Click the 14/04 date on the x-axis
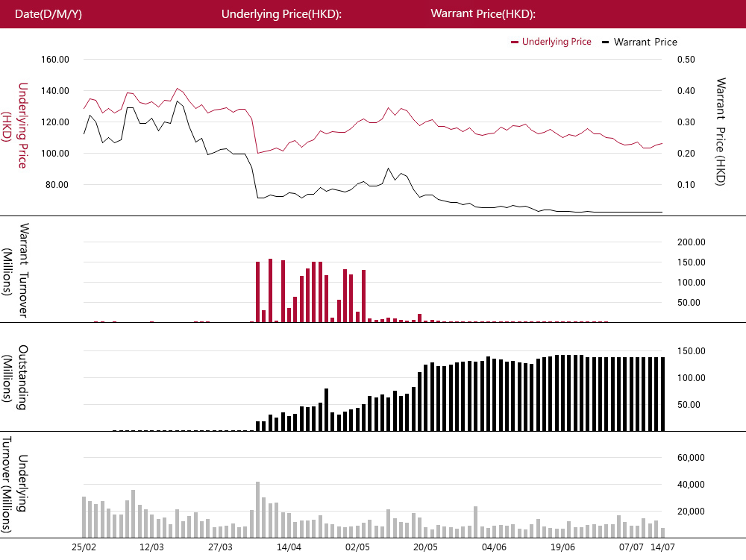 pos(289,547)
